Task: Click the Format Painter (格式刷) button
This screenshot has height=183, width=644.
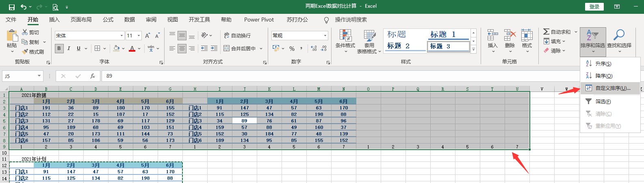Action: [33, 52]
